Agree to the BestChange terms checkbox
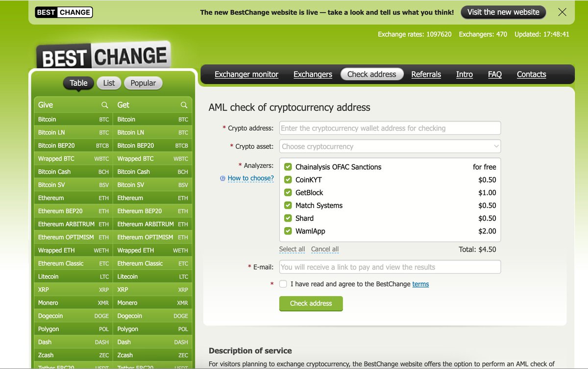Viewport: 588px width, 369px height. click(283, 284)
